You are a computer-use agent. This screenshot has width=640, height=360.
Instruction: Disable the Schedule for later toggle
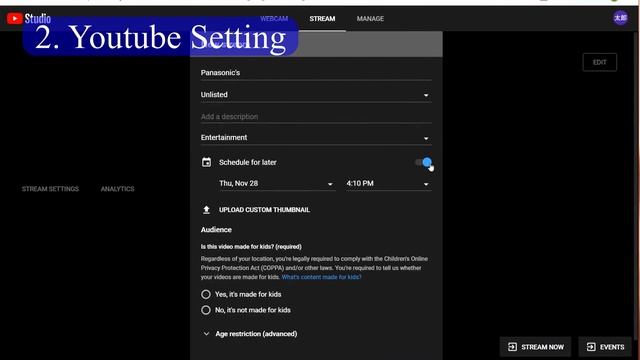[x=424, y=162]
